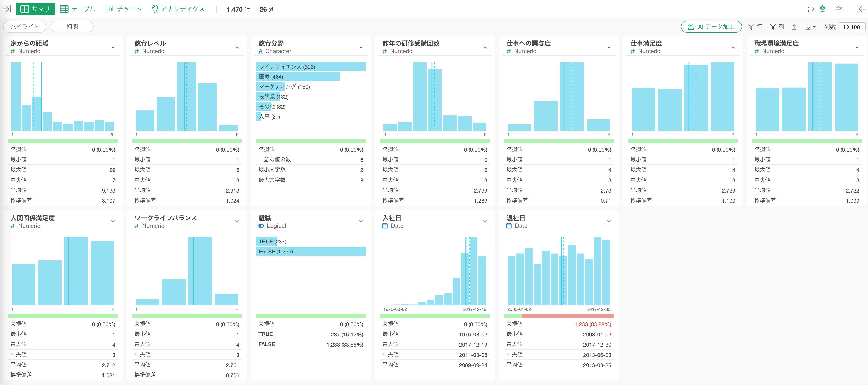Click the row filter funnel 行
This screenshot has width=868, height=385.
tap(755, 27)
